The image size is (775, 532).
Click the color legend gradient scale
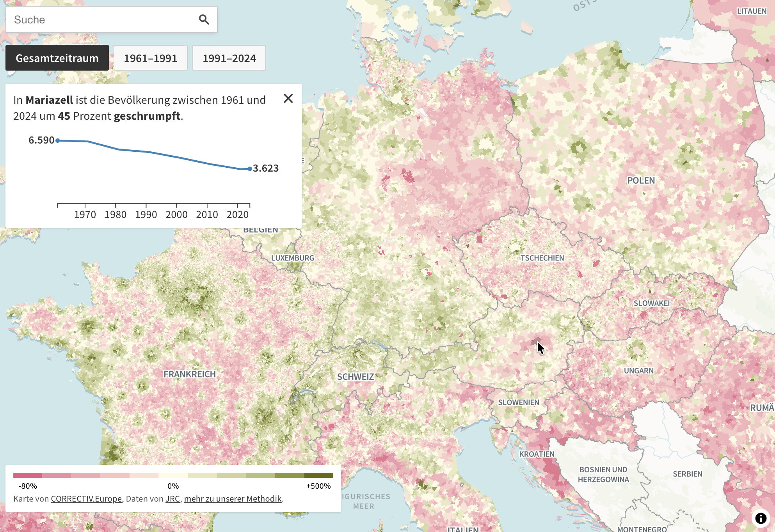click(x=173, y=475)
